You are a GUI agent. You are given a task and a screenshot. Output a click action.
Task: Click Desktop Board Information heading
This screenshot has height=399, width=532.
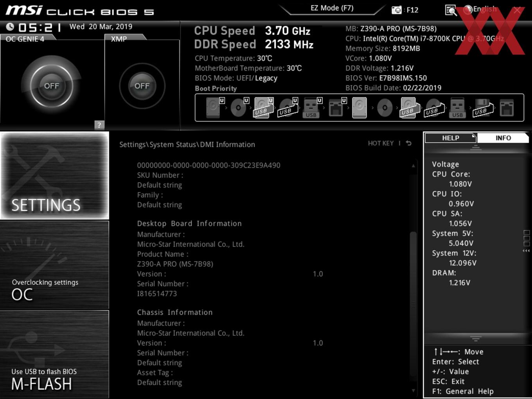coord(189,223)
